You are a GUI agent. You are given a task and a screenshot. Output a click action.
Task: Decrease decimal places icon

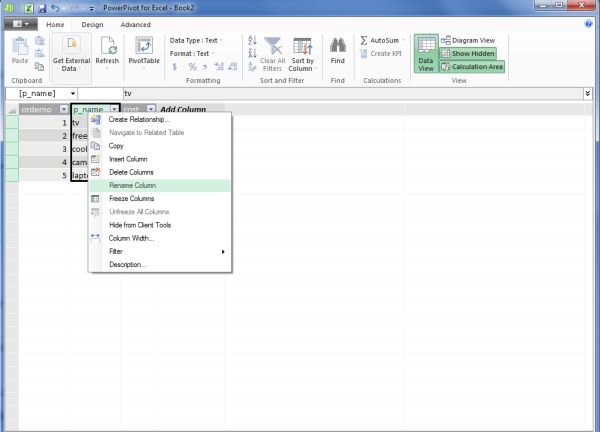point(233,67)
